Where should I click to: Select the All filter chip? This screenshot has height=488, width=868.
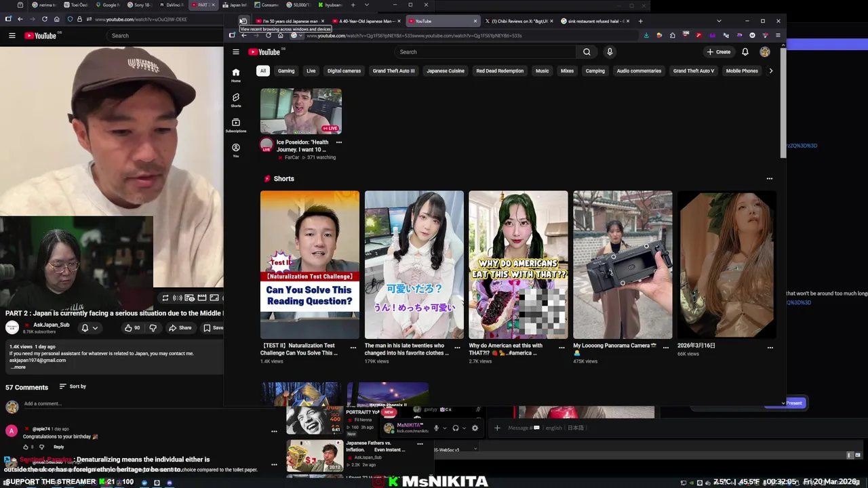pyautogui.click(x=263, y=70)
